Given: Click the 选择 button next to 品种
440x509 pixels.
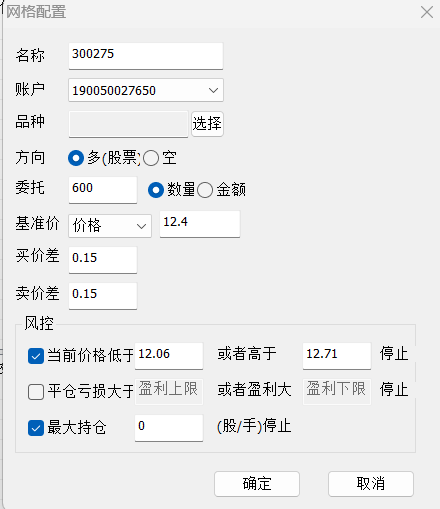Looking at the screenshot, I should (x=207, y=124).
